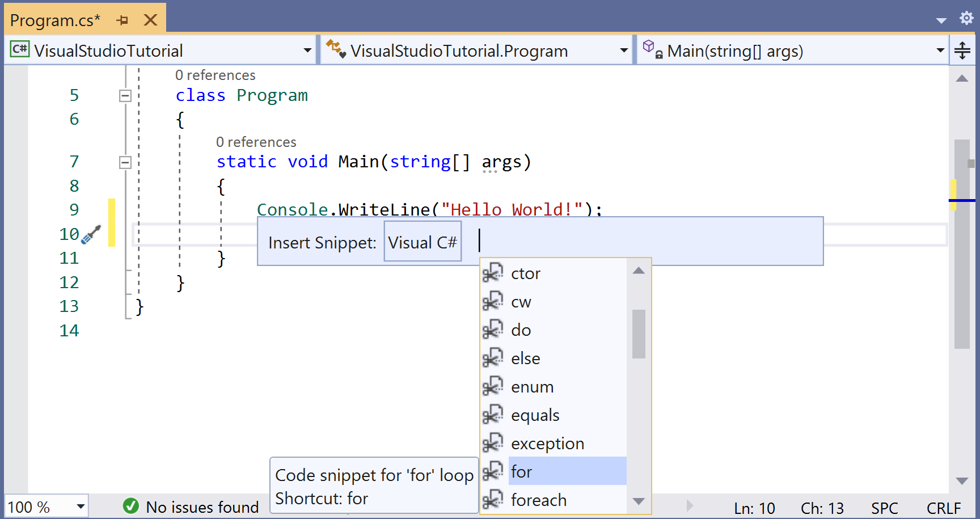
Task: Click the split editor window icon
Action: point(962,50)
